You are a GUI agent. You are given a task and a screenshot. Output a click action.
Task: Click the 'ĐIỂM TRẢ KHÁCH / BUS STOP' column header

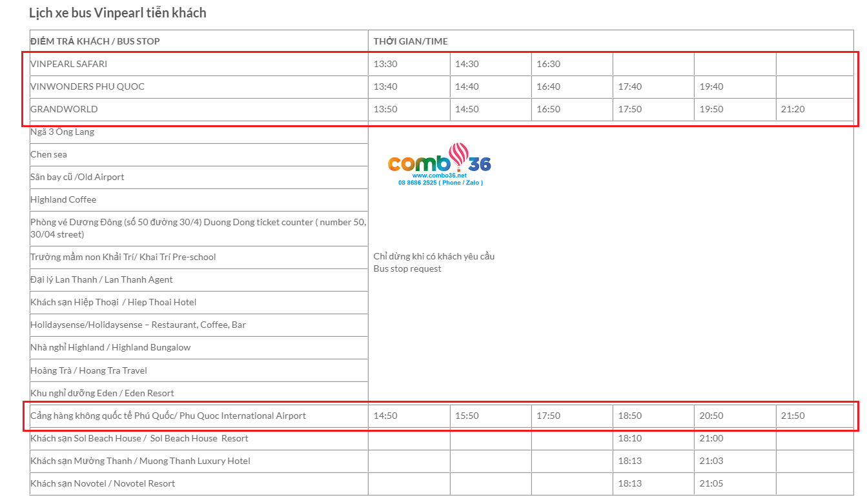(x=95, y=41)
